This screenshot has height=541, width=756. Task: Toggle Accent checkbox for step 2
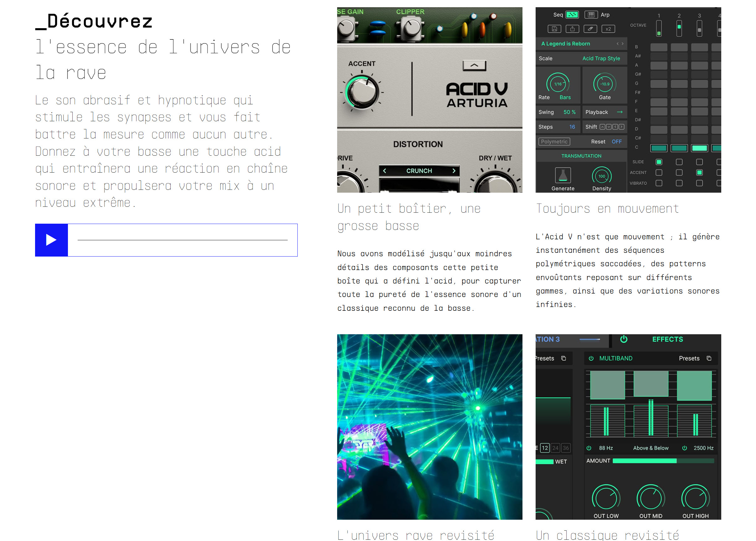679,173
